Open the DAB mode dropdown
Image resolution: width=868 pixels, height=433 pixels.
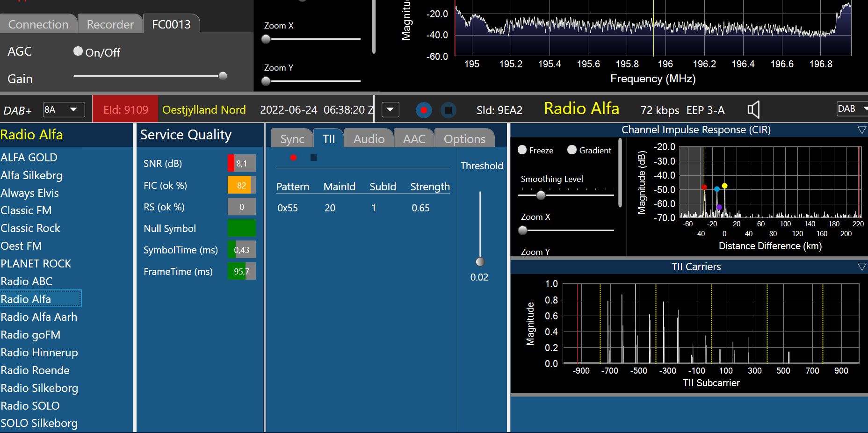(x=852, y=109)
